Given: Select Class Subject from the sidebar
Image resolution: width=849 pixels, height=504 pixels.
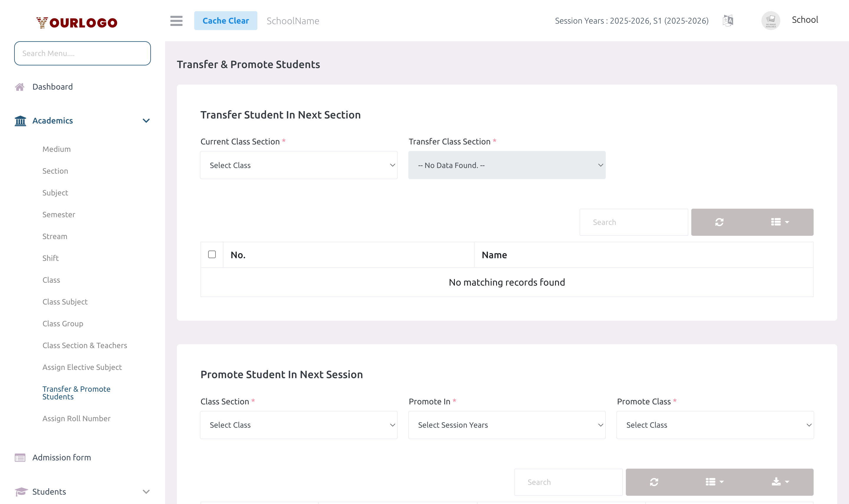Looking at the screenshot, I should click(65, 302).
